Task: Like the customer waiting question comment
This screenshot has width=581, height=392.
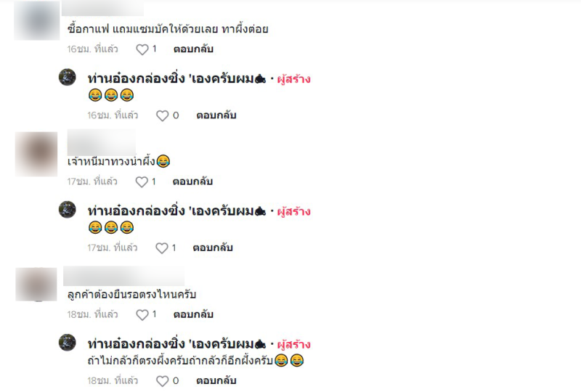Action: [x=142, y=314]
